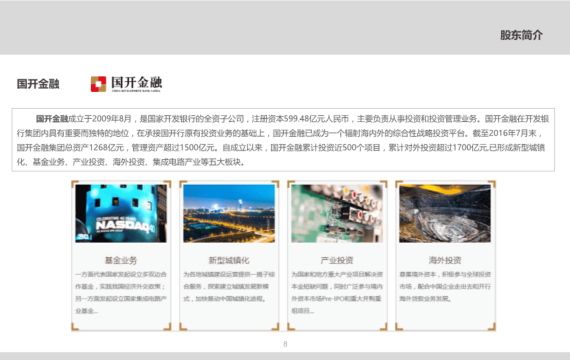Select the open-pit mine thumbnail
Image resolution: width=570 pixels, height=360 pixels.
click(x=445, y=213)
